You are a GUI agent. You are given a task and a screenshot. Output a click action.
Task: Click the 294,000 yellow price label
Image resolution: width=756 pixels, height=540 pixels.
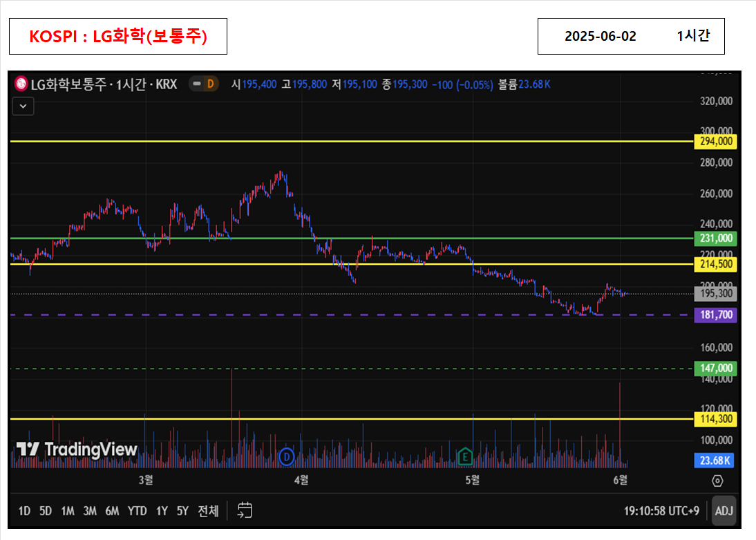[715, 141]
